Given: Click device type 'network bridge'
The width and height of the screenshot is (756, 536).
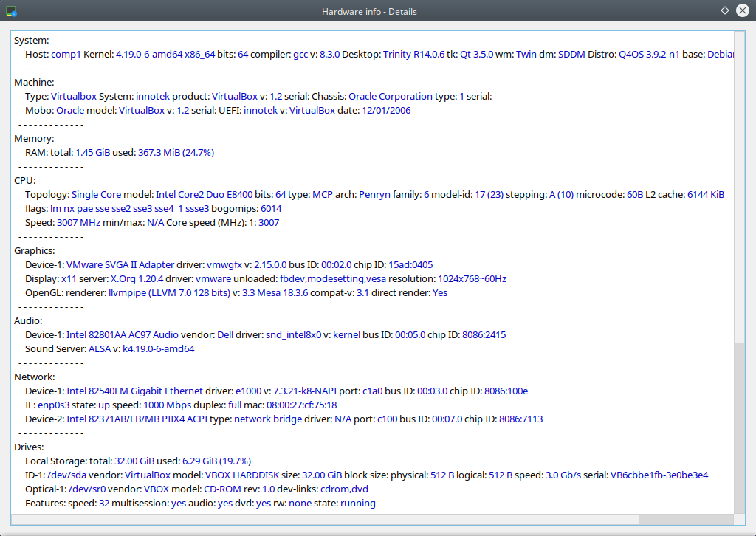Looking at the screenshot, I should click(x=268, y=419).
